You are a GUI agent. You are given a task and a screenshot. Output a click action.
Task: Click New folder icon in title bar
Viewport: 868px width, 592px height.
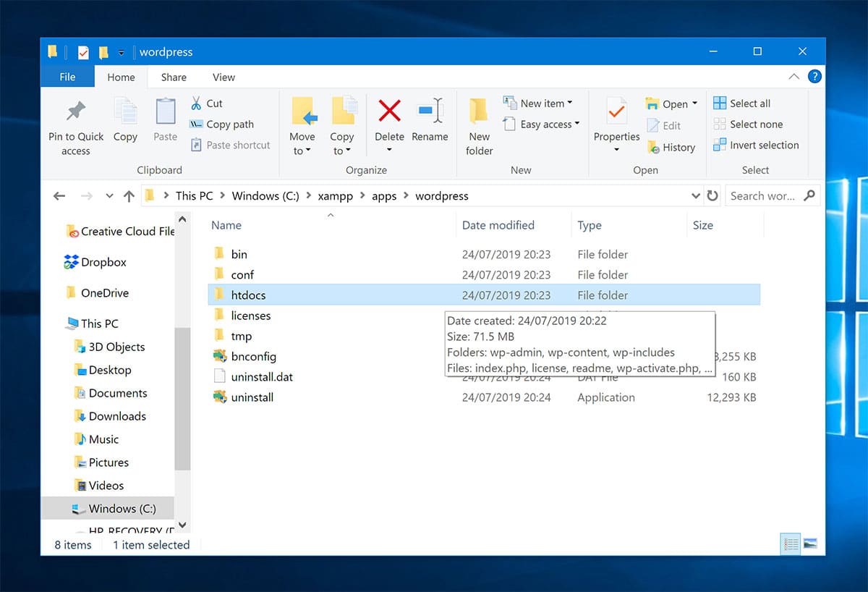[103, 52]
